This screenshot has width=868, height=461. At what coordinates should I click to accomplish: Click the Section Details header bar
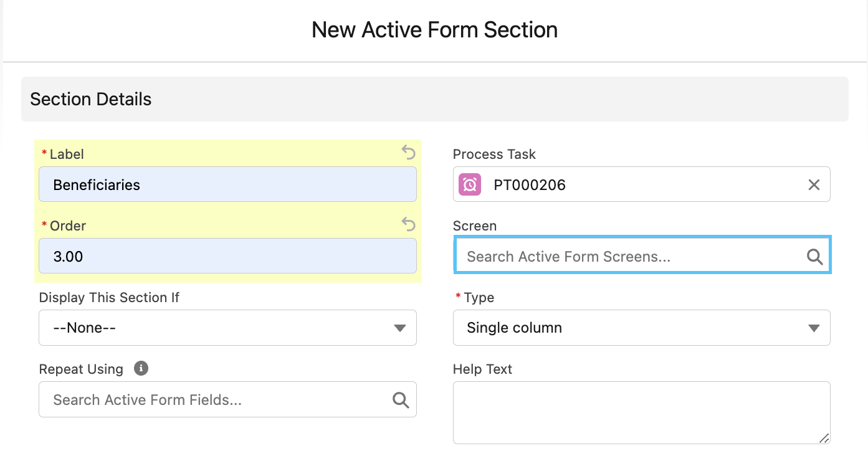[90, 98]
